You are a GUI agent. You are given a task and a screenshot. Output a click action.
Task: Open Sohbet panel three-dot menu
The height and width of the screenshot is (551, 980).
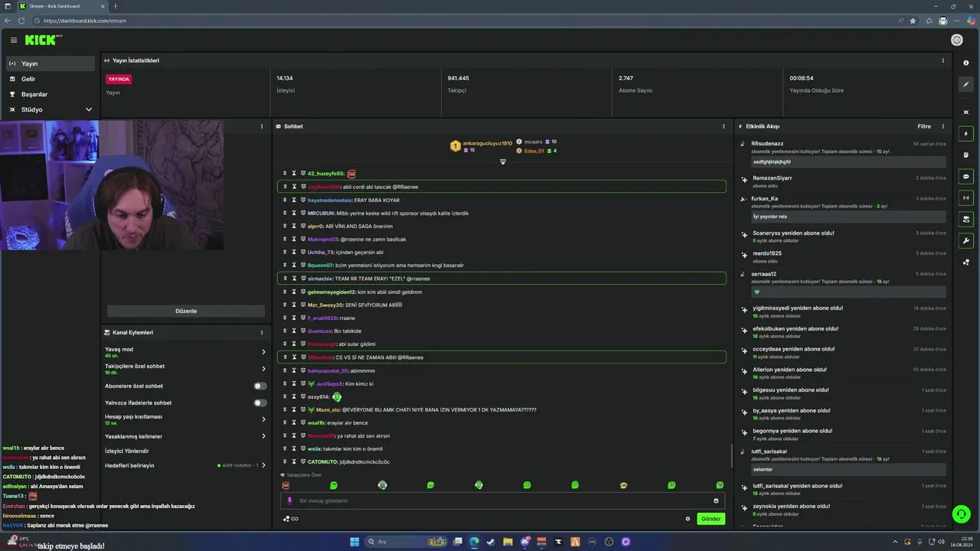(x=724, y=126)
